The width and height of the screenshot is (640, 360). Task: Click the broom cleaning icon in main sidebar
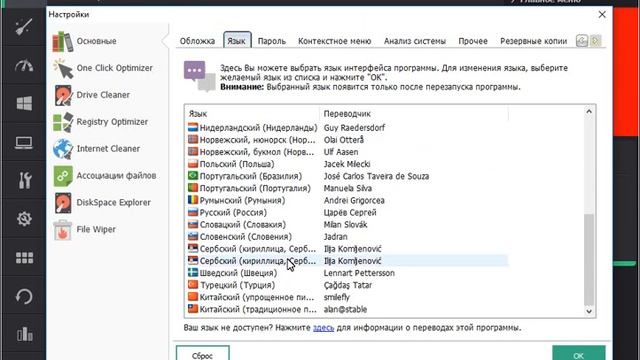click(24, 27)
